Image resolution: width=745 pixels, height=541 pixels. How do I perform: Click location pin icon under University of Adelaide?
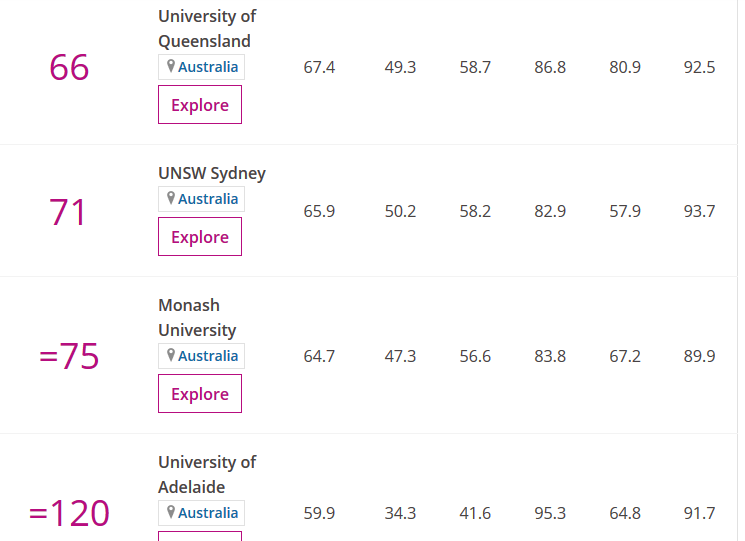coord(171,513)
